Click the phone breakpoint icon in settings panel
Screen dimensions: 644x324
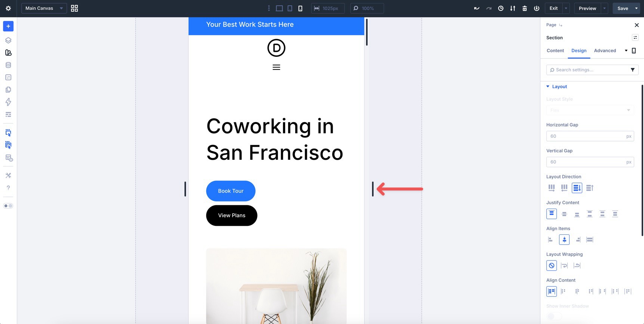634,51
